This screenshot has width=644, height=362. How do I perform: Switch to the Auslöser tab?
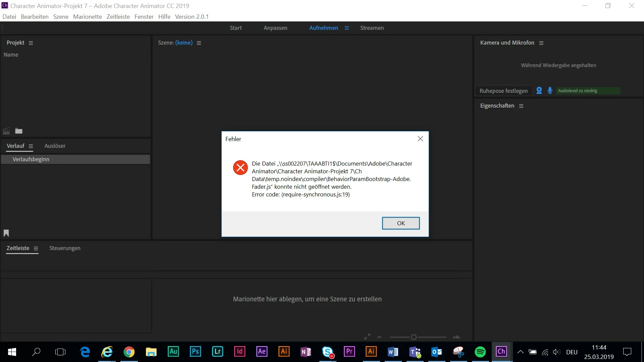pos(55,146)
